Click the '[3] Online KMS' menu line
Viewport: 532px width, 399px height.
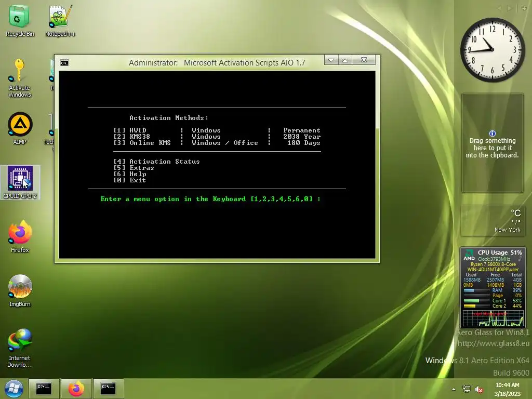217,143
